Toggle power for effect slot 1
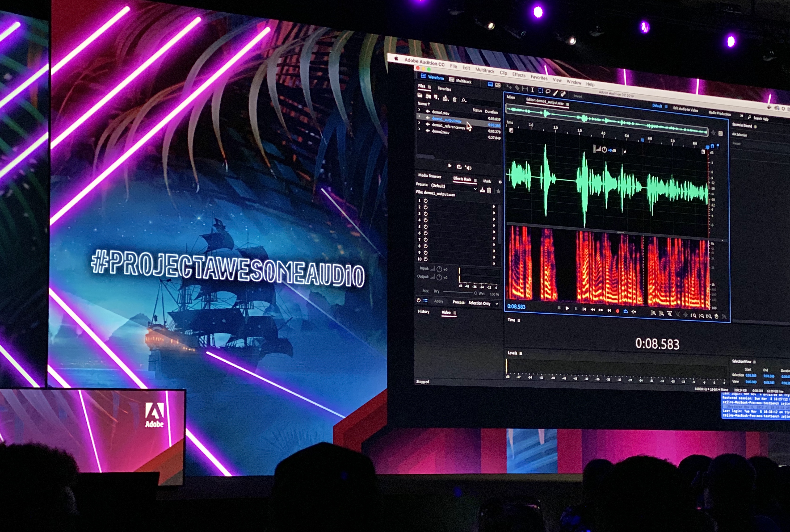Image resolution: width=790 pixels, height=532 pixels. [425, 201]
